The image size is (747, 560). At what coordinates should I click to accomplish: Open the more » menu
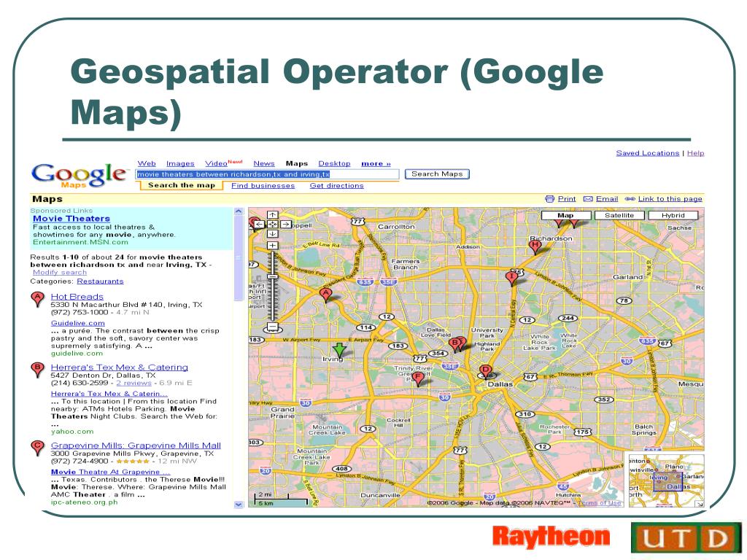point(376,163)
